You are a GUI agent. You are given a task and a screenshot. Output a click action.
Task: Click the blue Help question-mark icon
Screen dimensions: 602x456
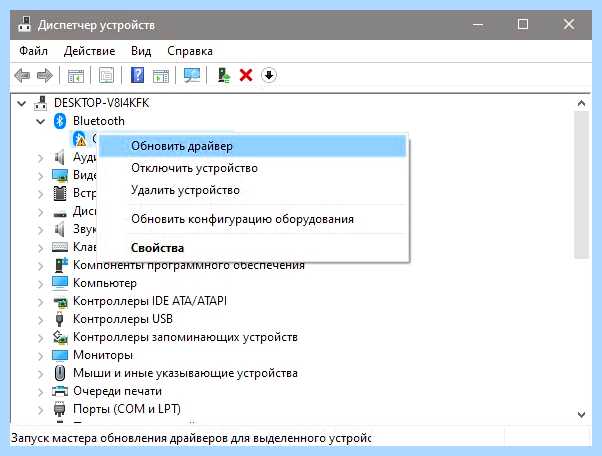[137, 75]
